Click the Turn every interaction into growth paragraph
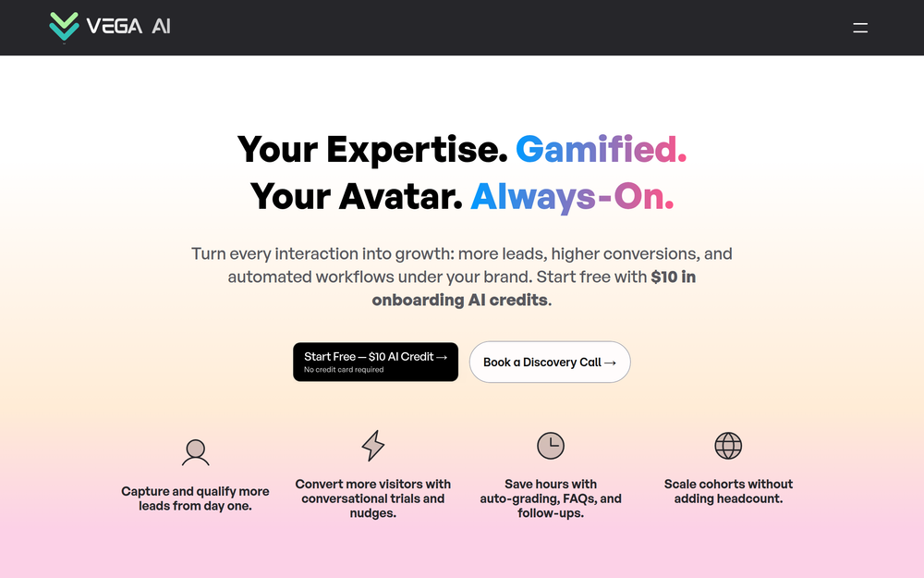The height and width of the screenshot is (578, 924). click(462, 277)
